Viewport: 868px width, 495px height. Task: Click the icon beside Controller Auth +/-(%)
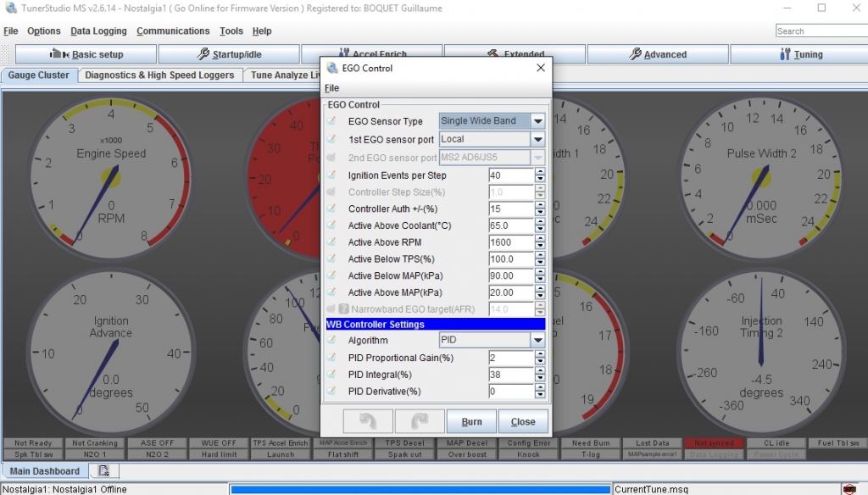(331, 209)
